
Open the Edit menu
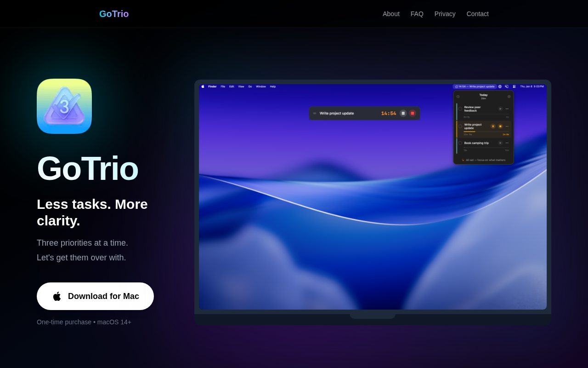(x=232, y=86)
